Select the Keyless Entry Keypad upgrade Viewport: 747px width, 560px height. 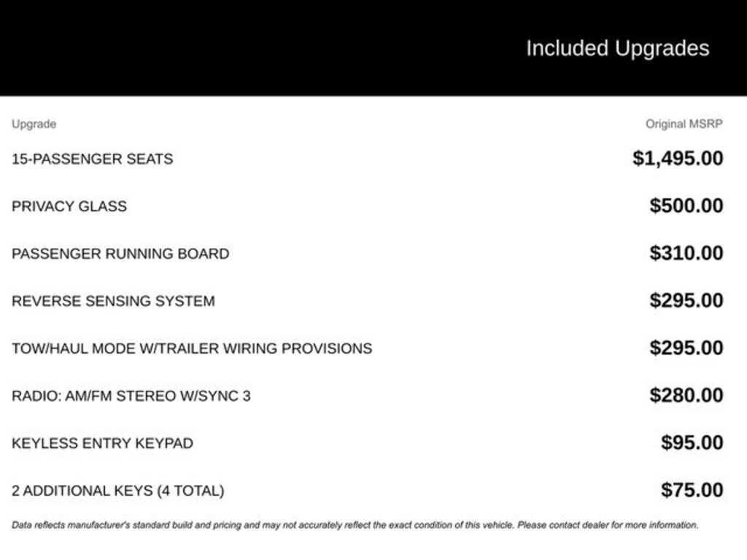(102, 443)
